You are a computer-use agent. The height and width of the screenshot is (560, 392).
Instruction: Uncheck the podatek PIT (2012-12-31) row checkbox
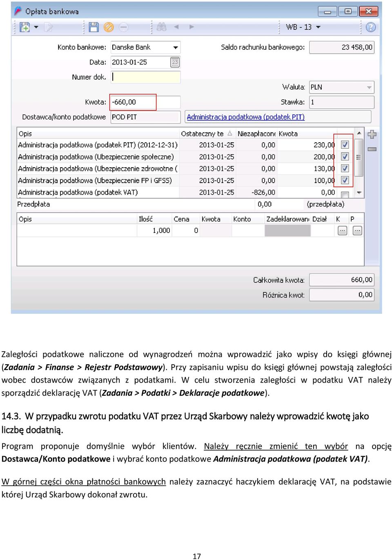(x=345, y=145)
